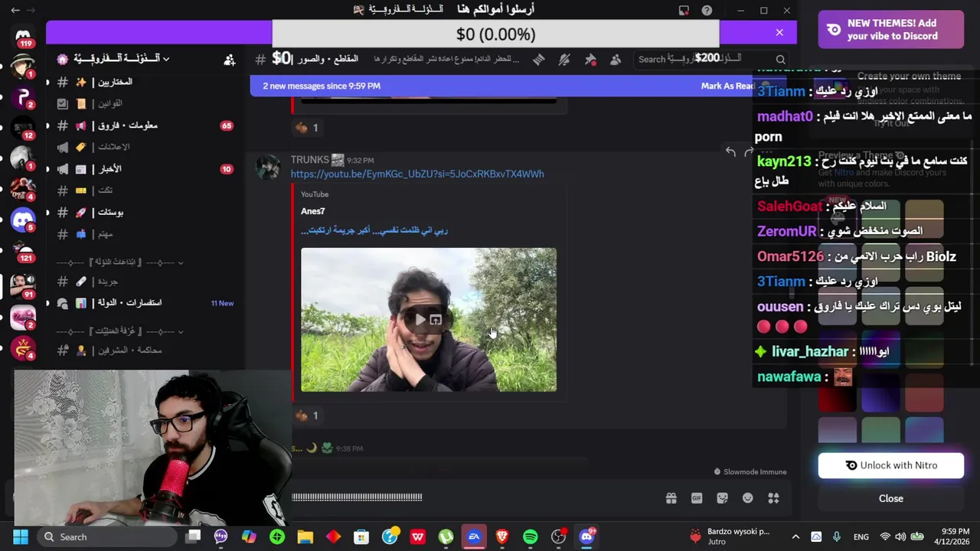980x551 pixels.
Task: Click the Windows Start button
Action: pyautogui.click(x=21, y=536)
